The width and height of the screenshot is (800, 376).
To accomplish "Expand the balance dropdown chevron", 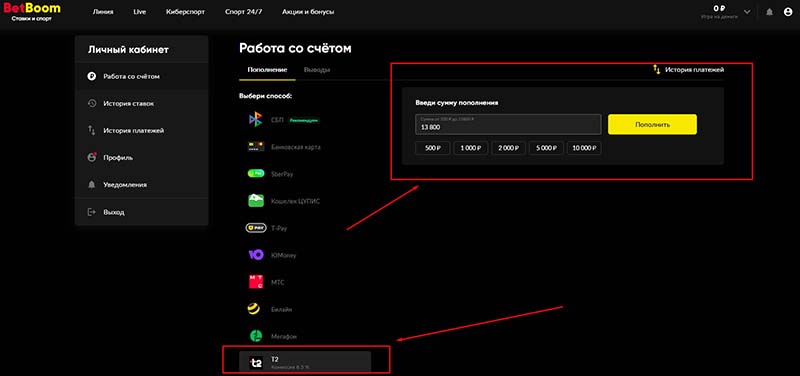I will [x=747, y=12].
